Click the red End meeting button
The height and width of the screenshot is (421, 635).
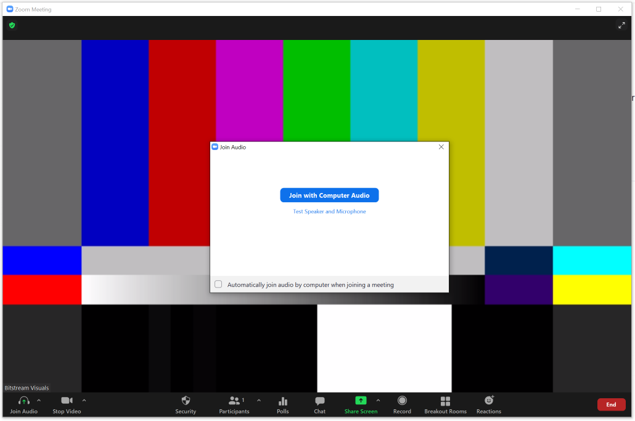611,405
